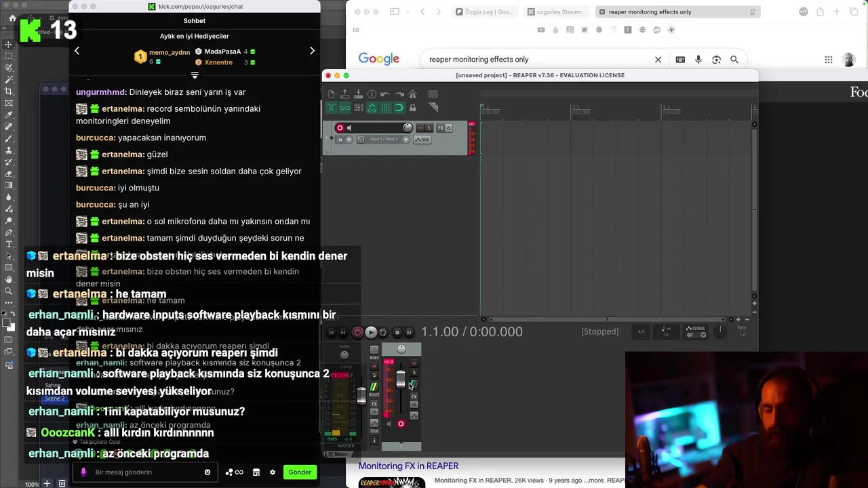The image size is (868, 488).
Task: Toggle snap magnet icon in REAPER
Action: click(399, 108)
